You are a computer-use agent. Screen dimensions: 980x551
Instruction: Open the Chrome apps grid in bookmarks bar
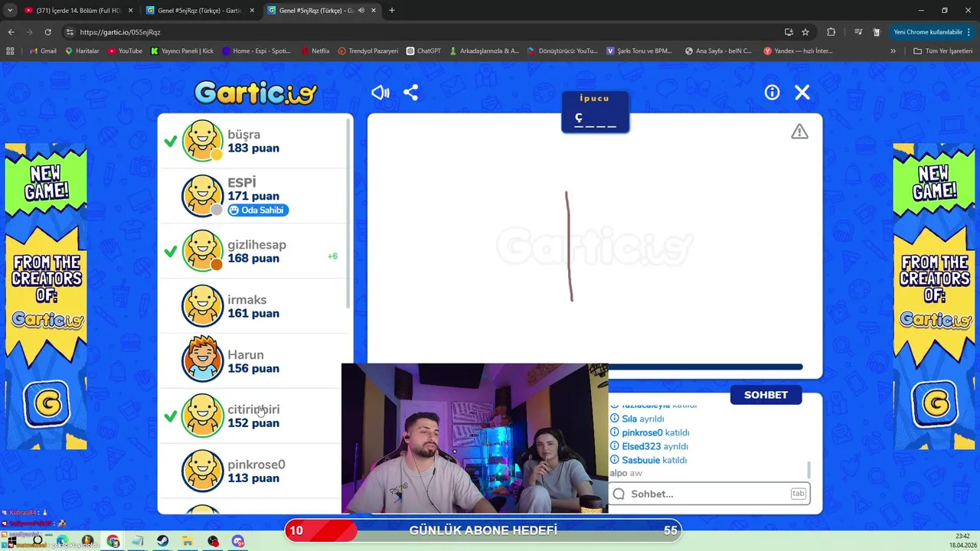pyautogui.click(x=10, y=51)
